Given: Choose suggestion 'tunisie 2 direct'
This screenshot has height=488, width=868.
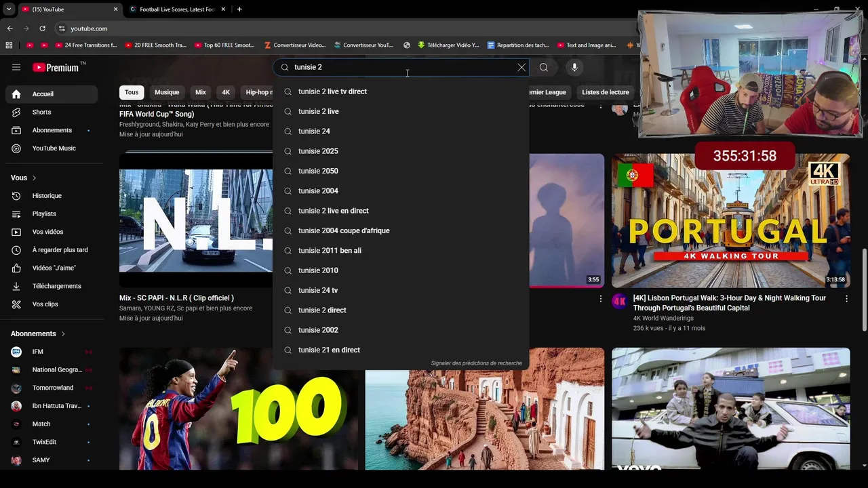Looking at the screenshot, I should pyautogui.click(x=401, y=310).
